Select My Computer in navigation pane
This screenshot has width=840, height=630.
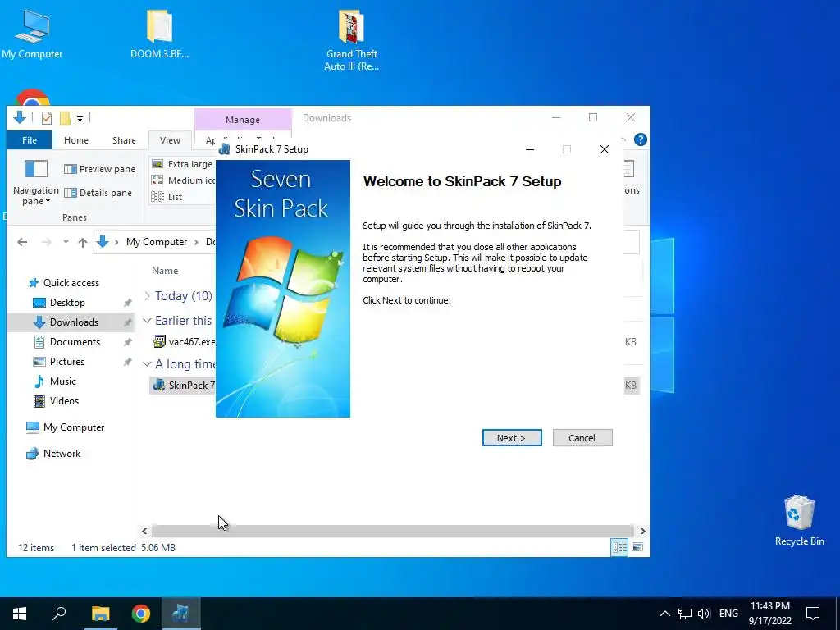click(73, 427)
